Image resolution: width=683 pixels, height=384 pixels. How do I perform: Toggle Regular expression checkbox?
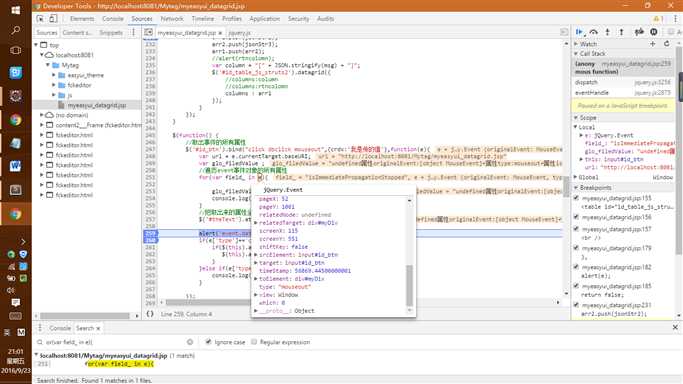coord(254,342)
